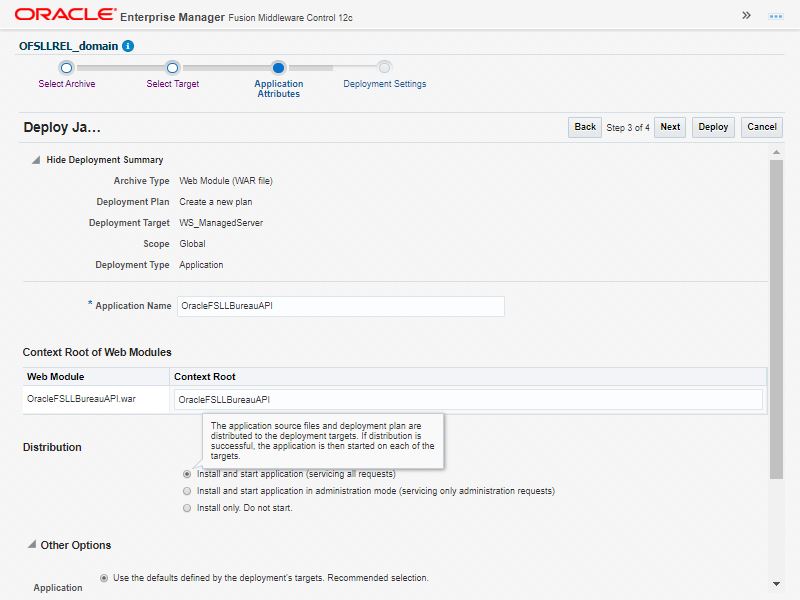Click the Select Archive step label
Viewport: 800px width, 600px height.
[67, 84]
